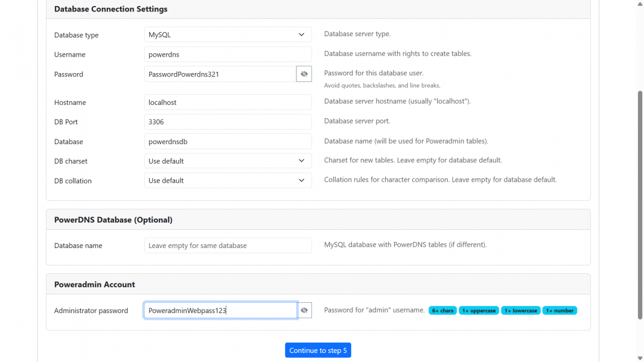Screen dimensions: 644x362
Task: Click into the database Password field
Action: click(x=220, y=74)
